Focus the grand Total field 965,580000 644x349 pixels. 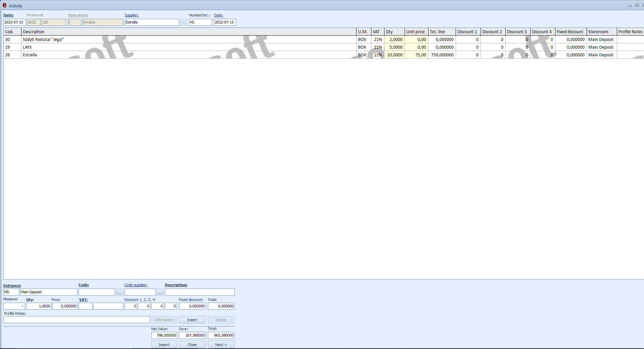click(221, 335)
